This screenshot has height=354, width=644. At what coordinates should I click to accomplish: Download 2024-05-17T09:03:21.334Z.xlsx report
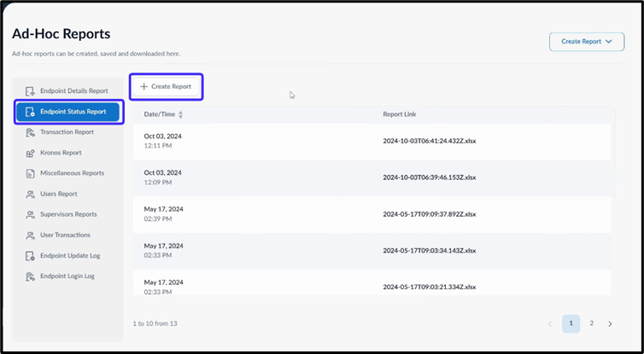(430, 287)
